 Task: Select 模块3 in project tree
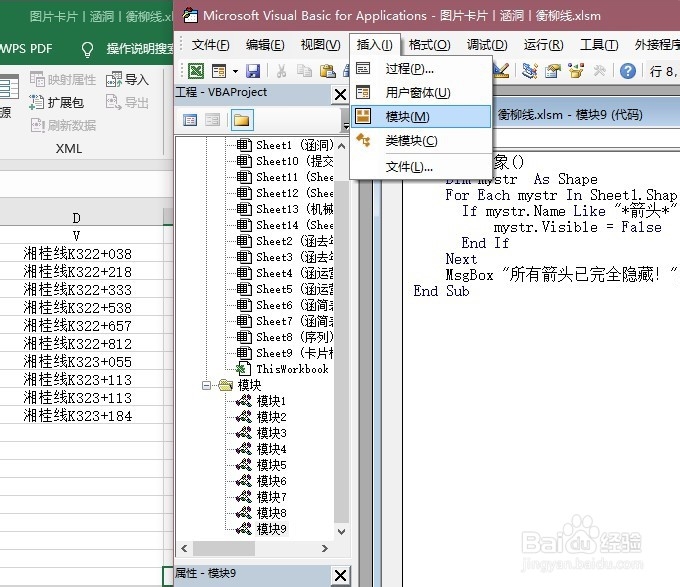pos(262,433)
